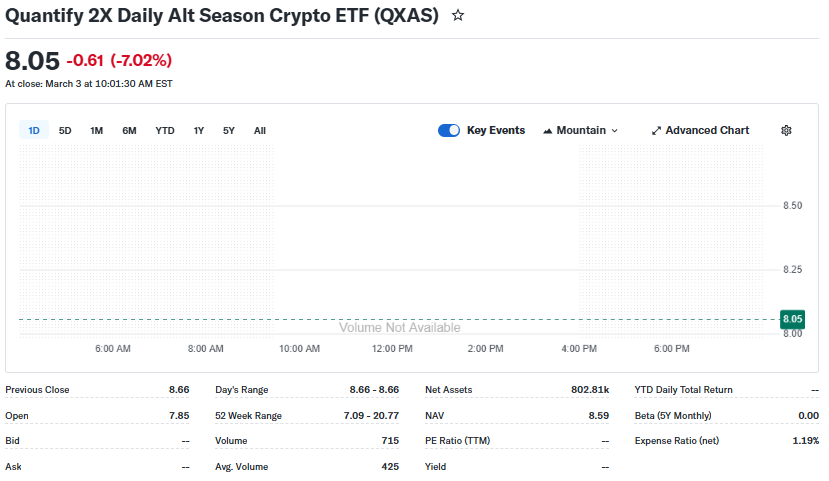Click the 52 Week Range label
The height and width of the screenshot is (481, 829).
248,415
